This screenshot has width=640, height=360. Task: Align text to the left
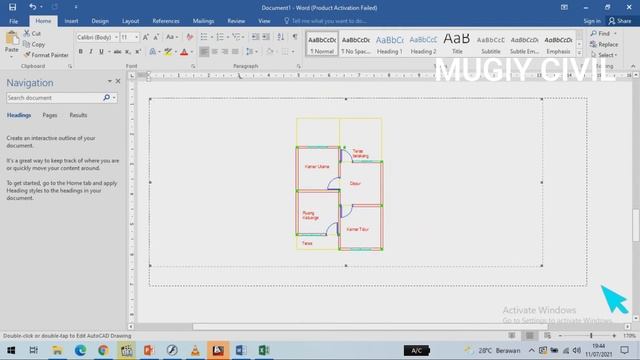[x=204, y=52]
